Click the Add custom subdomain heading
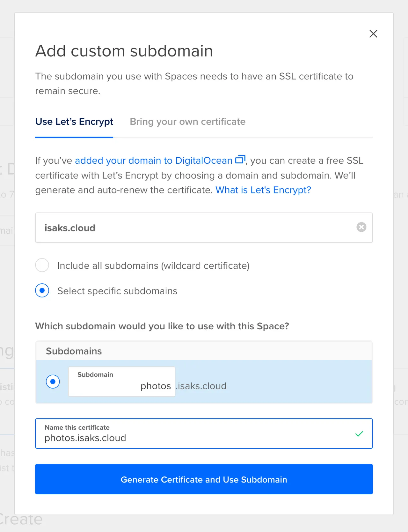The height and width of the screenshot is (532, 408). [x=124, y=51]
